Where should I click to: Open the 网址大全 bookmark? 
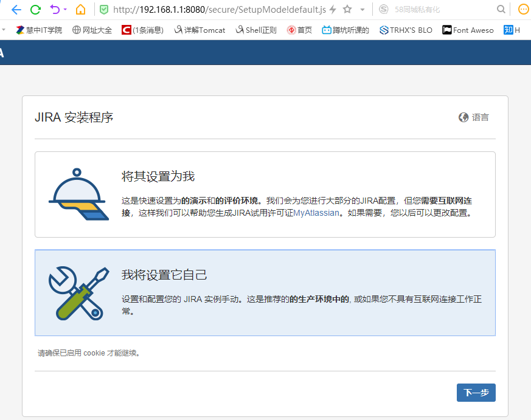92,30
